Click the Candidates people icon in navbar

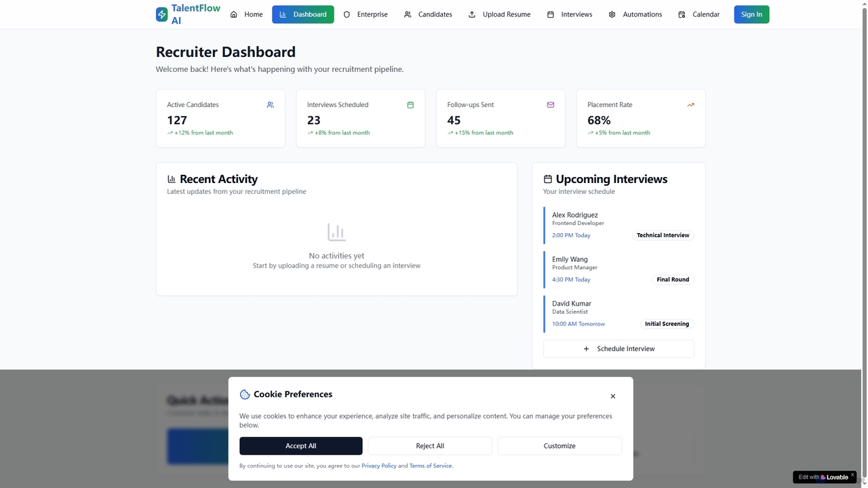coord(408,14)
